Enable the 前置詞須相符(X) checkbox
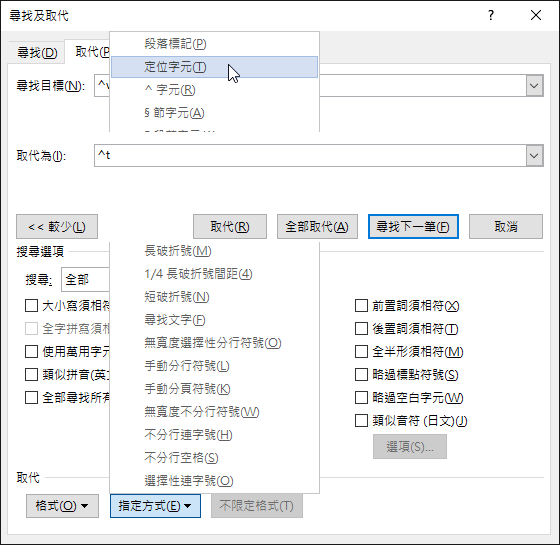Viewport: 560px width, 545px height. [x=361, y=306]
